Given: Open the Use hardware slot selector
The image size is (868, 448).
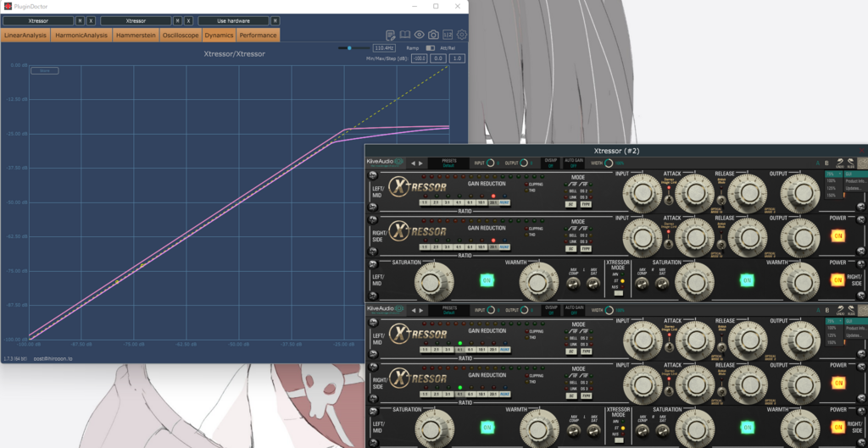Looking at the screenshot, I should [233, 21].
